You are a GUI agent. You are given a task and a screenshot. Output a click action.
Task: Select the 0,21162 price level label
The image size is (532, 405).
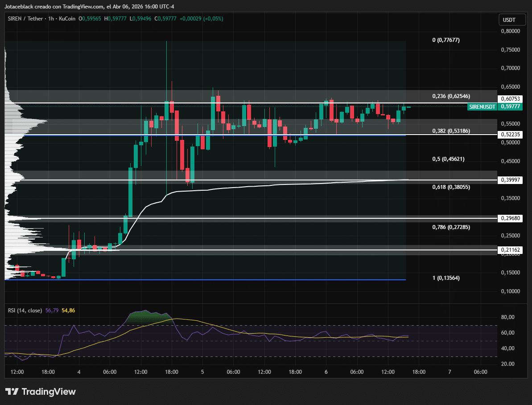point(510,250)
